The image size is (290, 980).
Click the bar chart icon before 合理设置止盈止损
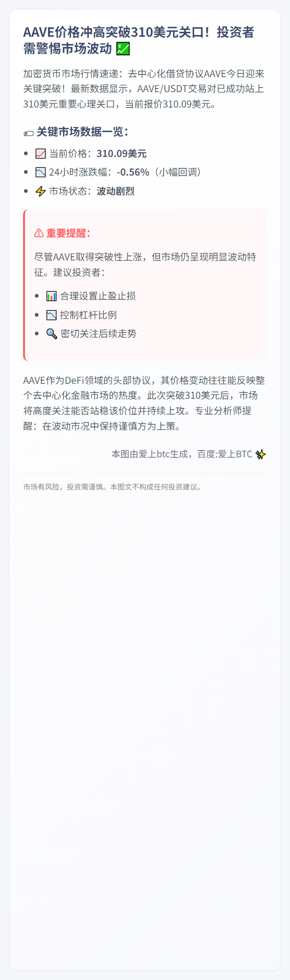click(x=52, y=296)
